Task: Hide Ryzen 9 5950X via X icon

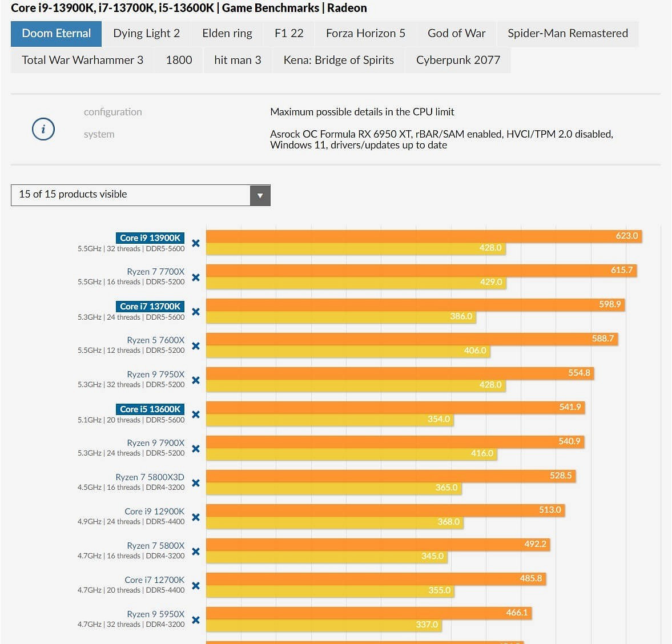Action: point(196,620)
